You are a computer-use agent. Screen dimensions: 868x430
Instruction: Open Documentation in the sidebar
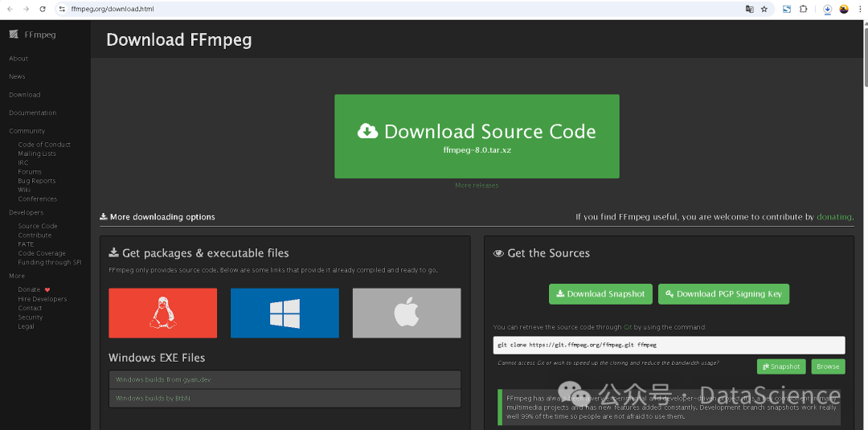[33, 113]
